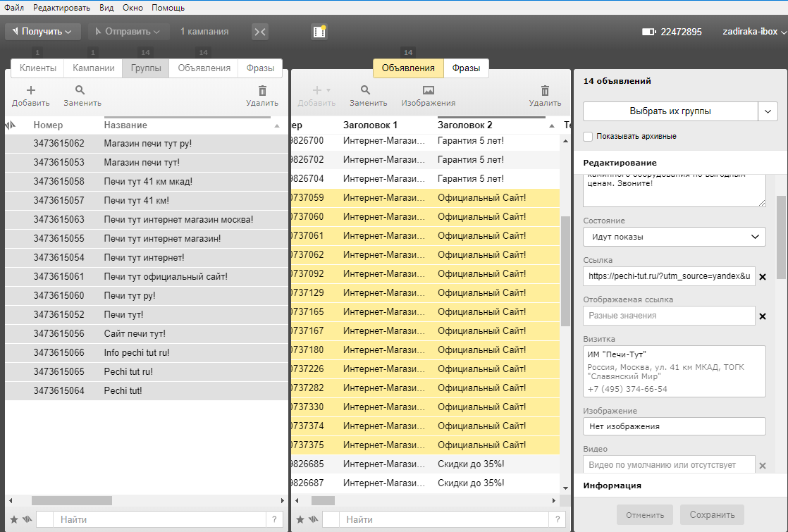Viewport: 788px width, 532px height.
Task: Click the Нет изображения field
Action: pos(675,426)
